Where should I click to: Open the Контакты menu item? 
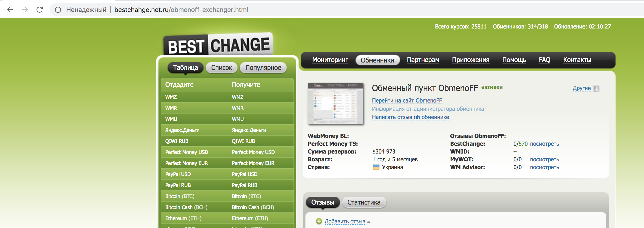point(577,60)
